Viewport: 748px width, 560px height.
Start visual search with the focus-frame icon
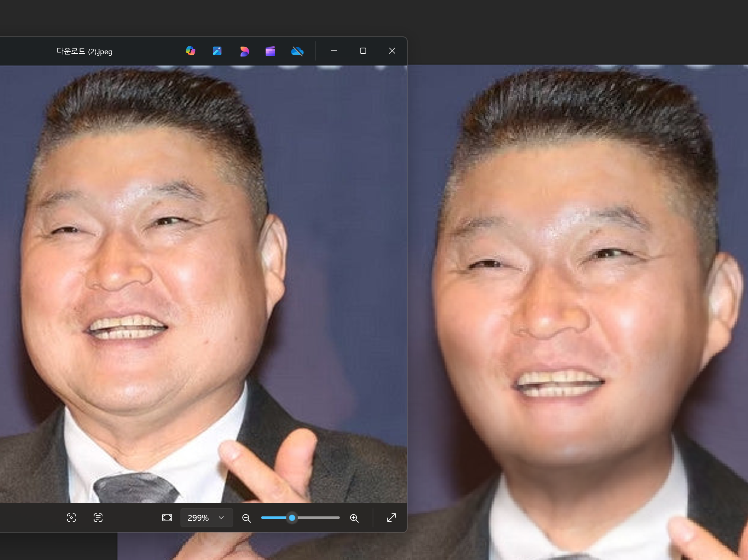71,518
